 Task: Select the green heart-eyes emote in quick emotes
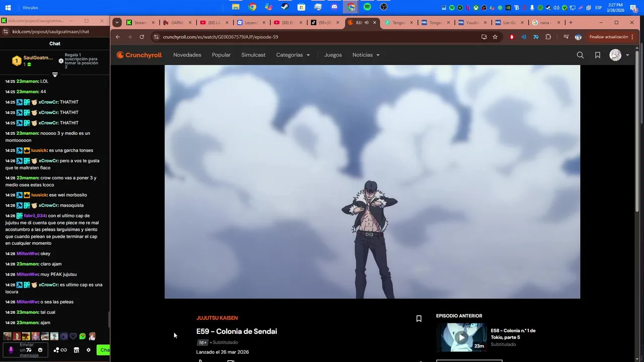click(83, 336)
